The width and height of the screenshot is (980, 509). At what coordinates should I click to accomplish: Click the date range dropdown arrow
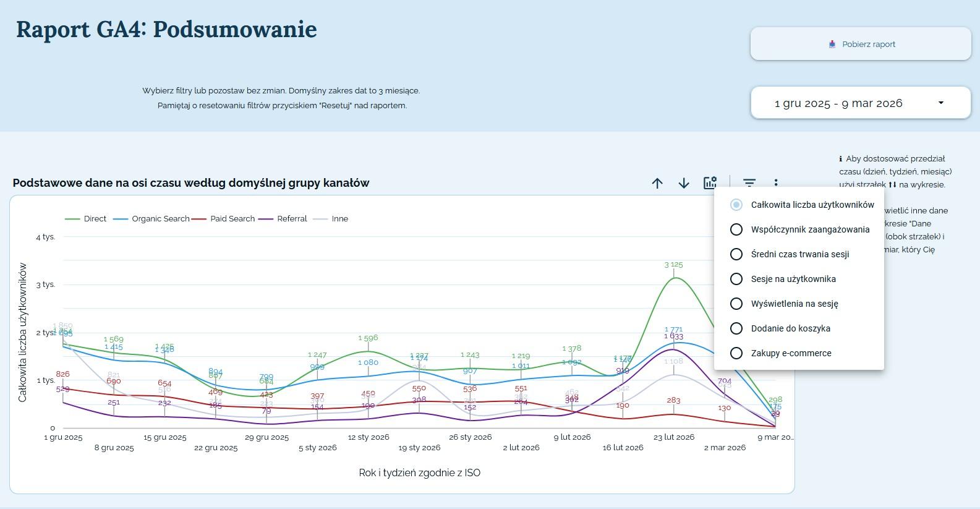click(941, 103)
